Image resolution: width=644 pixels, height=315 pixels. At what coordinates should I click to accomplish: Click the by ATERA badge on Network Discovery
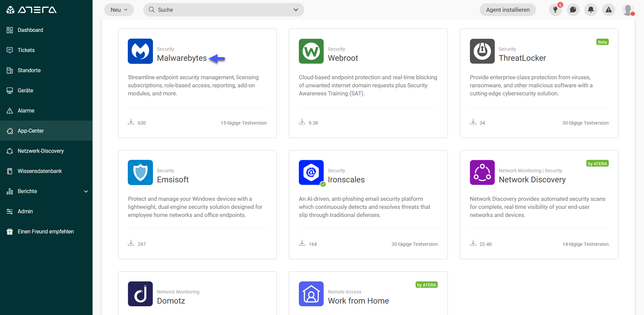pos(597,164)
